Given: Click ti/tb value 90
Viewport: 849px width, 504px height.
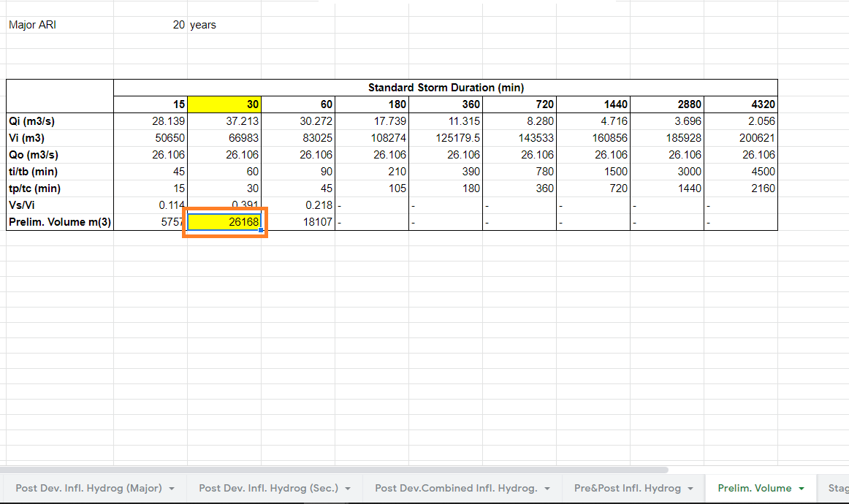Looking at the screenshot, I should pos(298,172).
